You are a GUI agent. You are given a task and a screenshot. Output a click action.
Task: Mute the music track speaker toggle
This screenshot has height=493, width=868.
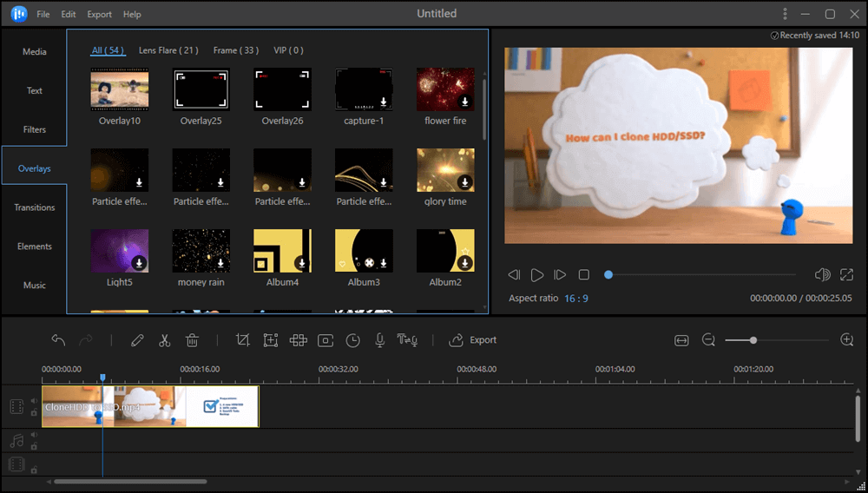[x=34, y=435]
